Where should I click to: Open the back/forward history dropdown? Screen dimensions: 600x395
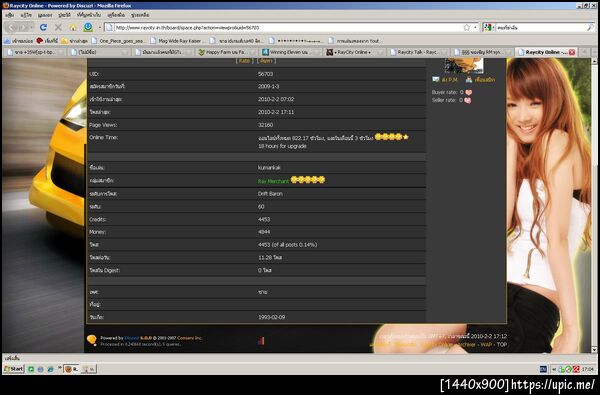(x=31, y=27)
